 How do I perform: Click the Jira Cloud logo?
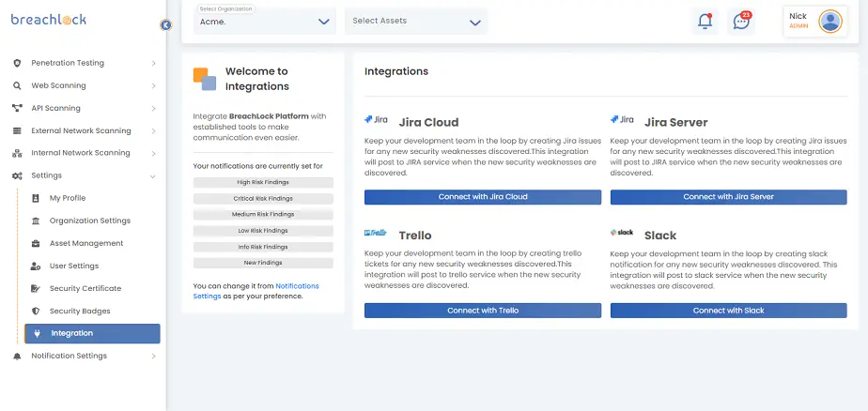pyautogui.click(x=376, y=119)
